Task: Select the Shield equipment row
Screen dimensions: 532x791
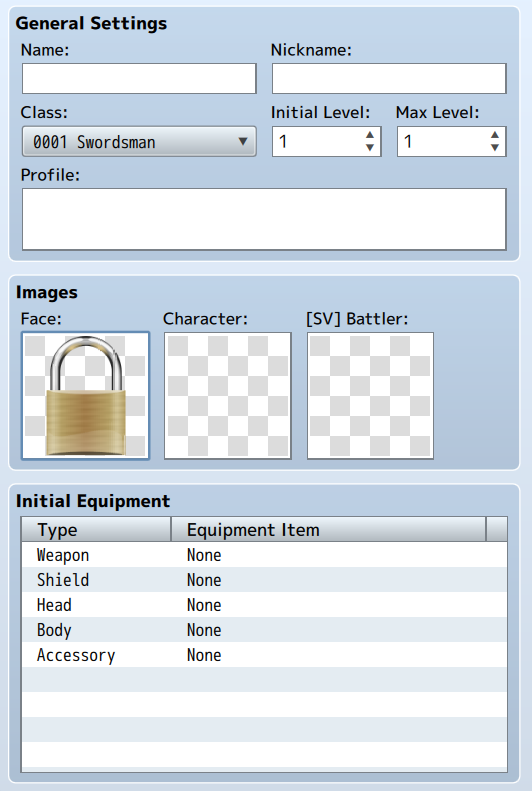Action: click(264, 580)
